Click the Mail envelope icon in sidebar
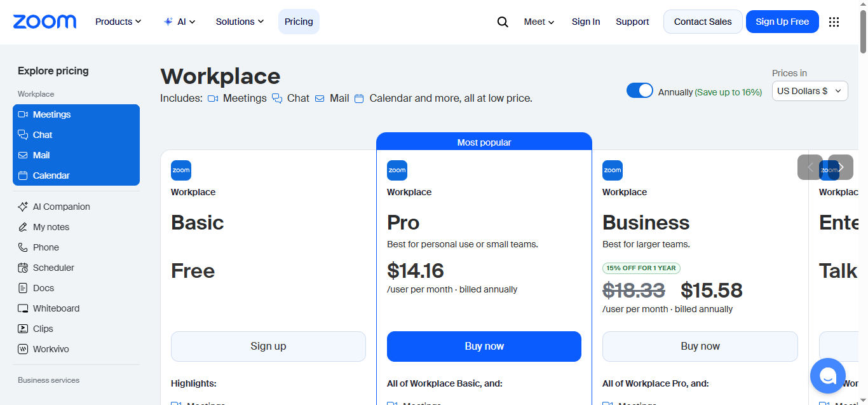This screenshot has height=405, width=868. point(23,155)
